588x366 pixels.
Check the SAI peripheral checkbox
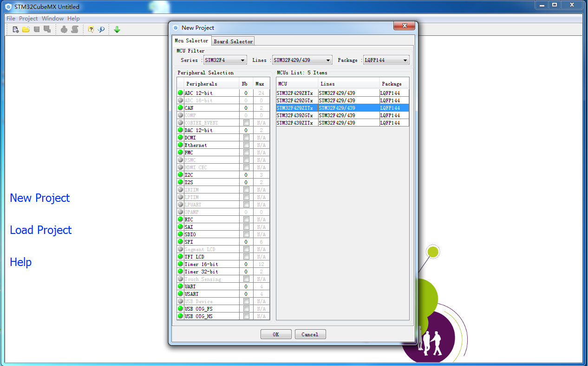point(246,227)
